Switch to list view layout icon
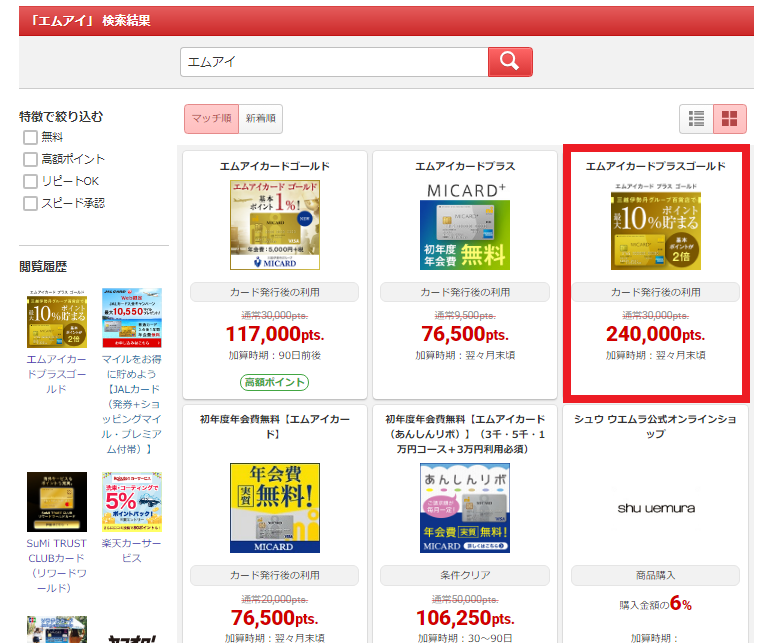The height and width of the screenshot is (643, 757). point(696,118)
